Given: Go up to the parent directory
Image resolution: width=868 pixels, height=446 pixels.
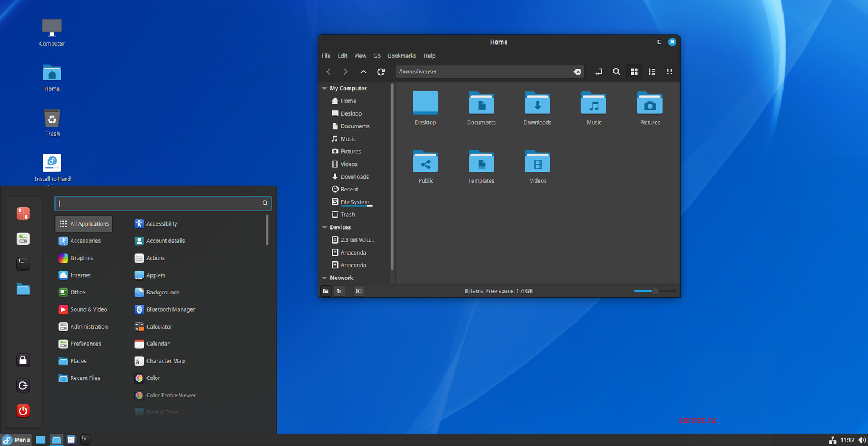Looking at the screenshot, I should [363, 72].
